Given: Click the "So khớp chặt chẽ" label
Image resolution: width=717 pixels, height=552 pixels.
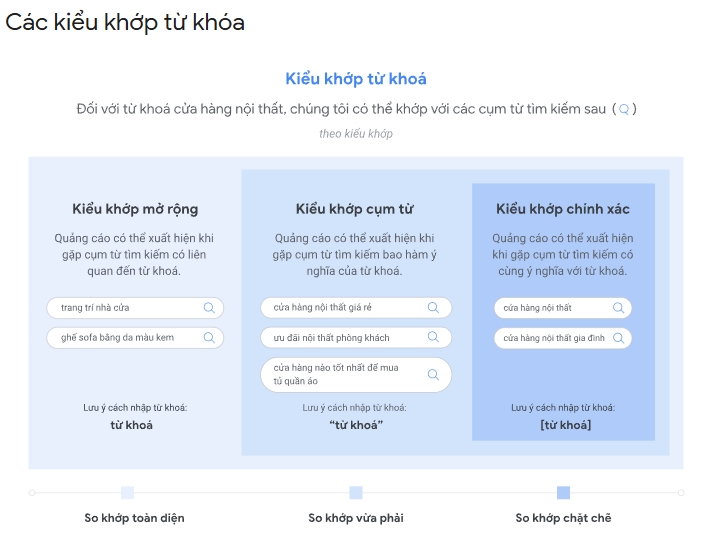Looking at the screenshot, I should 563,518.
